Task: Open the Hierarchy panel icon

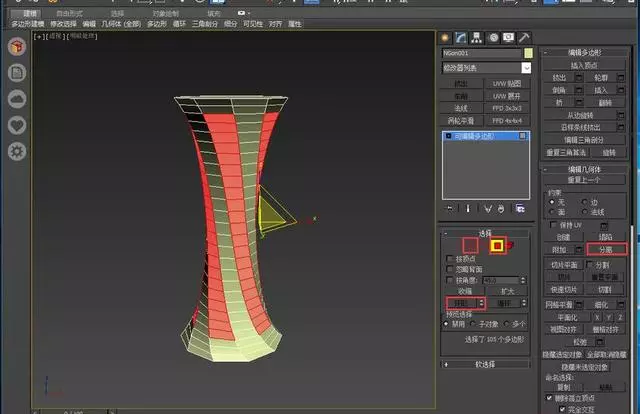Action: point(478,38)
